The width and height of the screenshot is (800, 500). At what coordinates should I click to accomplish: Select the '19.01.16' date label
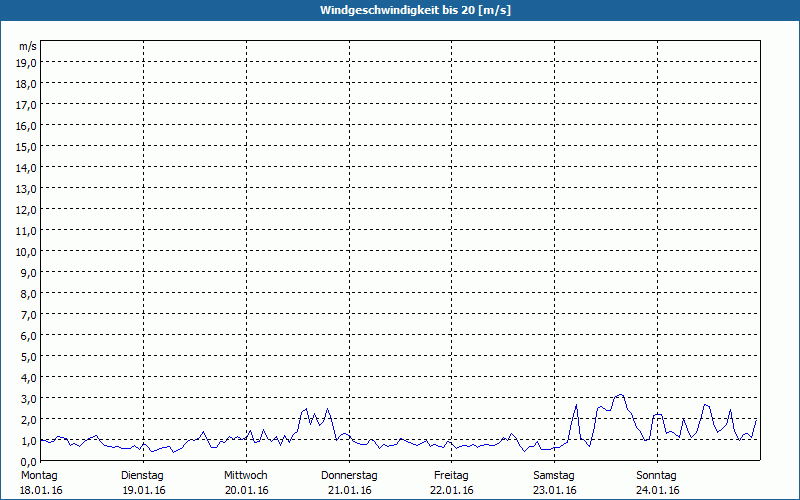[x=144, y=490]
